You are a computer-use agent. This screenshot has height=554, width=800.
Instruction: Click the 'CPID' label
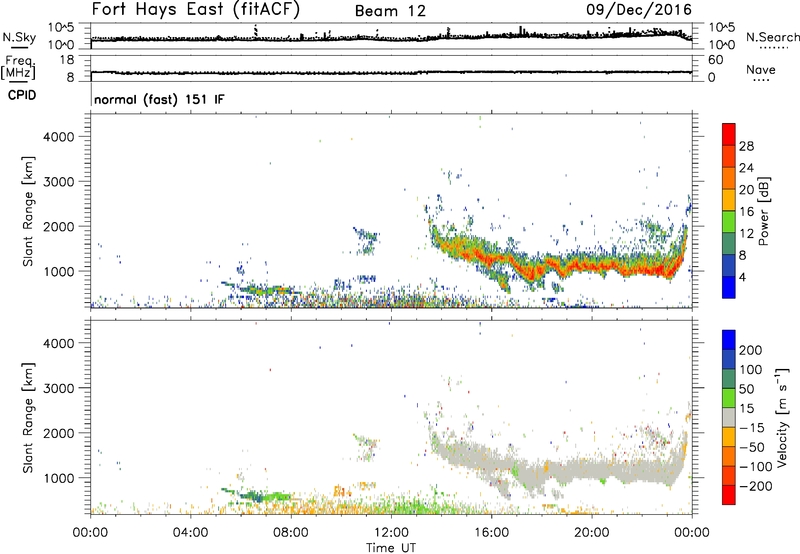(22, 95)
